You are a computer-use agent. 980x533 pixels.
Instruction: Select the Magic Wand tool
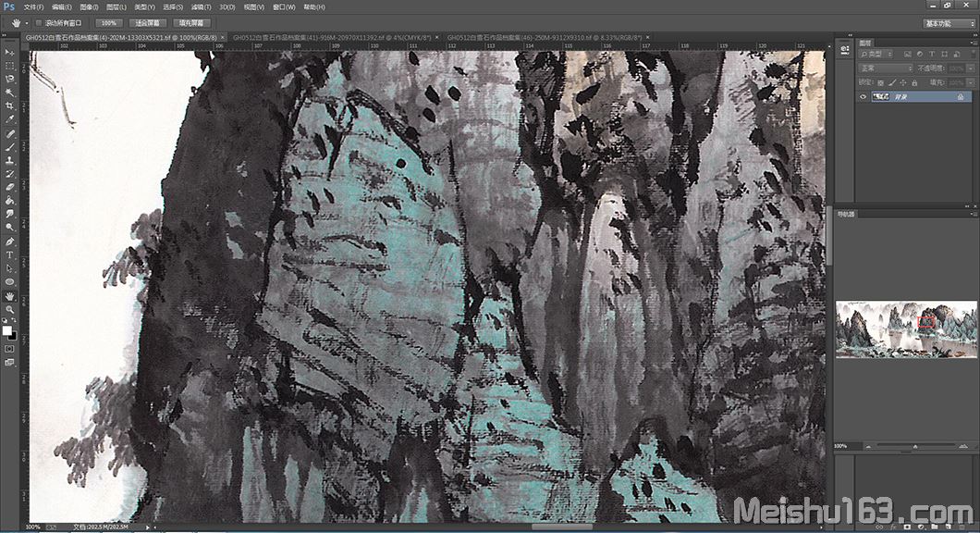tap(9, 93)
